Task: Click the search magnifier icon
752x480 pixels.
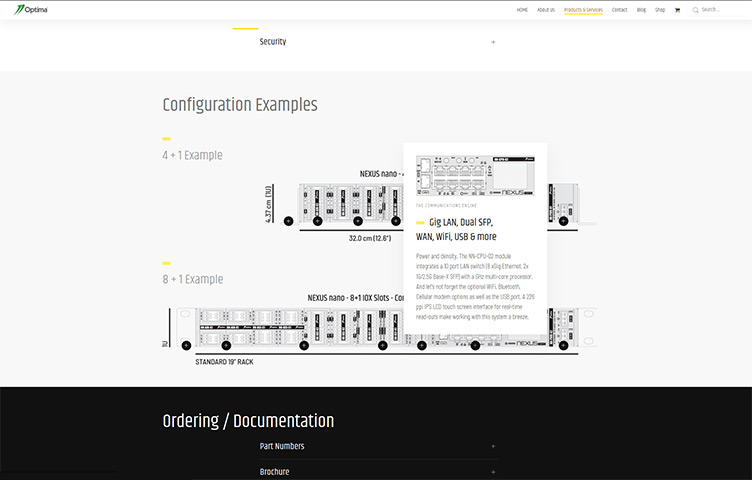Action: coord(695,10)
